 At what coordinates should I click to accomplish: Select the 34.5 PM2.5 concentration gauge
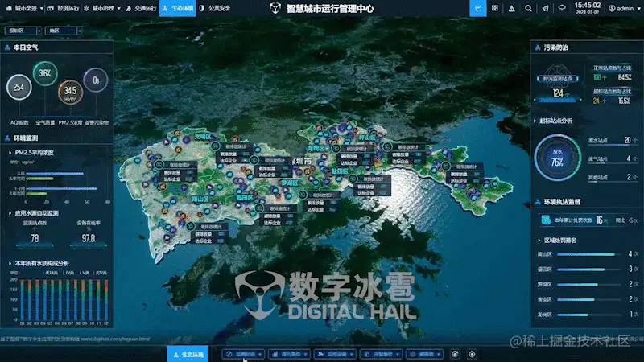click(x=70, y=92)
